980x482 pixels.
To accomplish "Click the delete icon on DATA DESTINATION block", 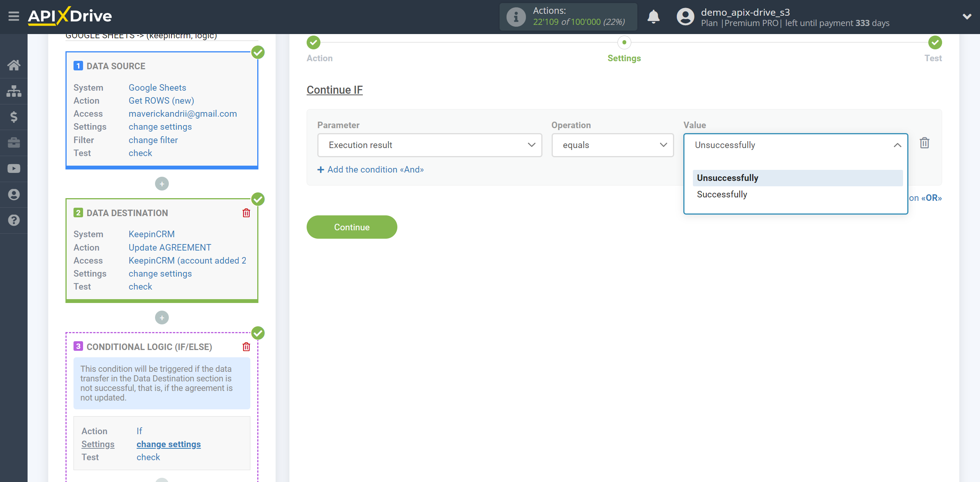I will point(246,213).
